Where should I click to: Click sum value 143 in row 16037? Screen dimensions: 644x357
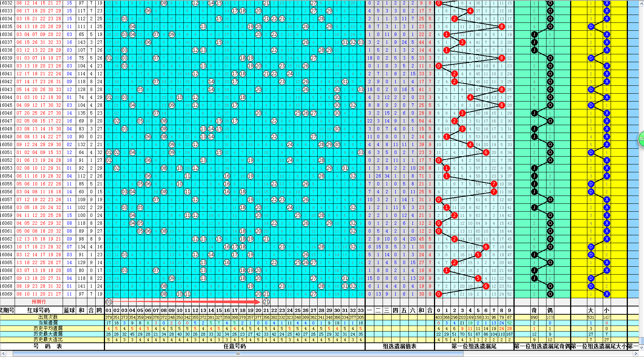point(81,42)
